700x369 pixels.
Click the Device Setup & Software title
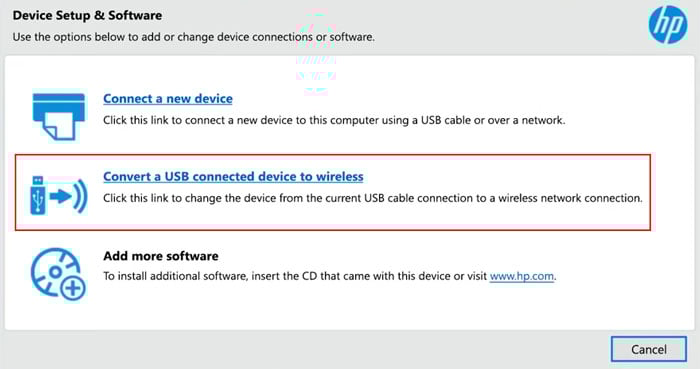(x=87, y=16)
